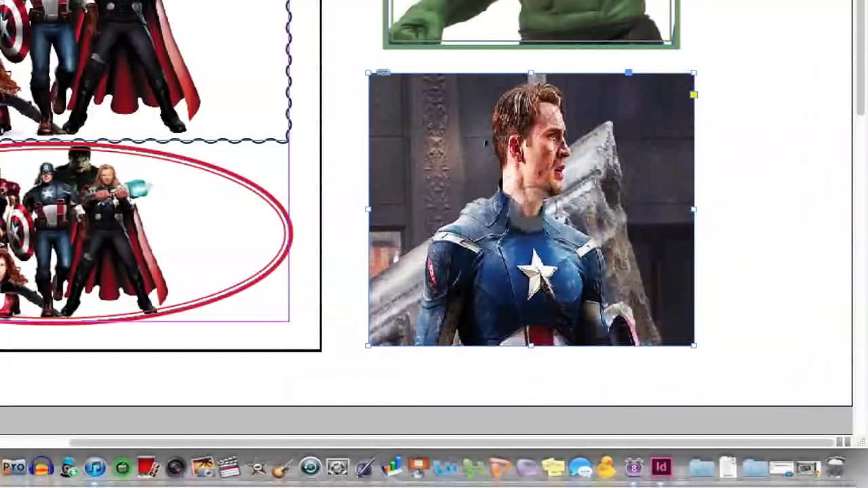
Task: Click the top-center handle of Captain America frame
Action: tap(531, 73)
